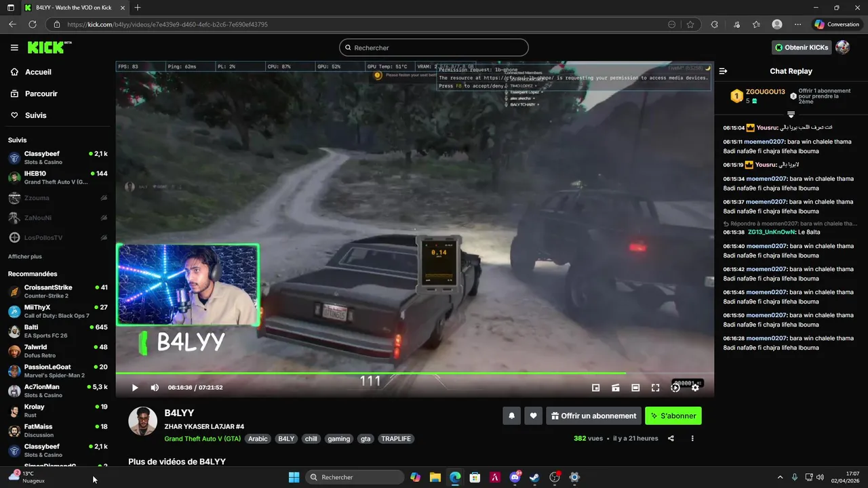Open browser profile icon
This screenshot has height=488, width=868.
pyautogui.click(x=777, y=24)
